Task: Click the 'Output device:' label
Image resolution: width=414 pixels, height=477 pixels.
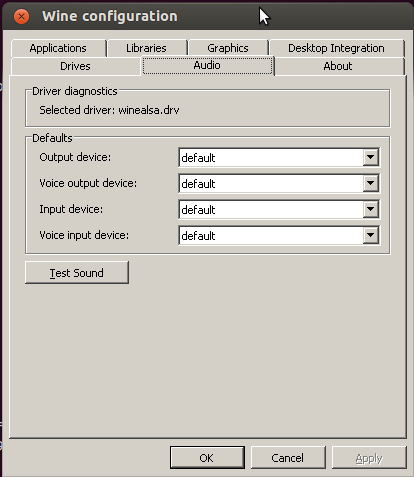Action: (x=75, y=157)
